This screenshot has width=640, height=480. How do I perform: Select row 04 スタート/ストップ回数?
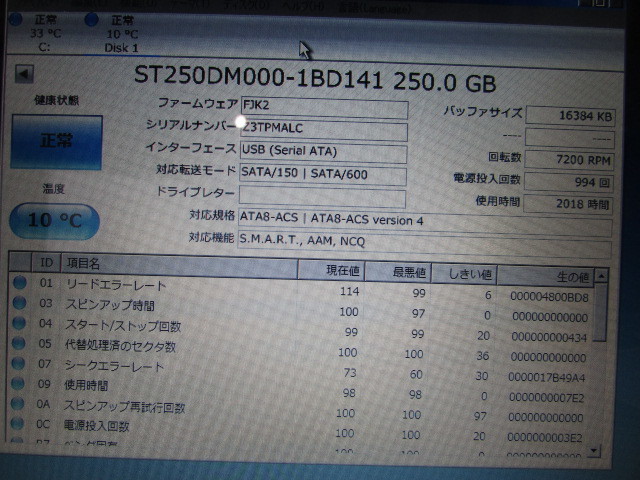pos(301,330)
